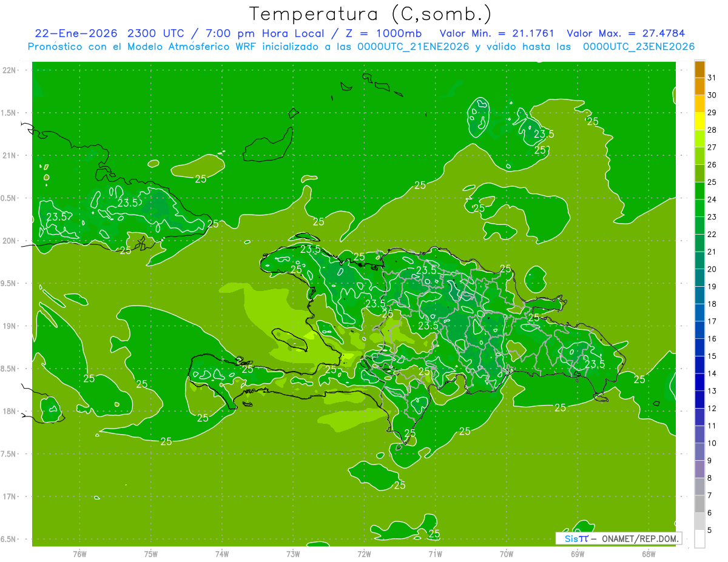Click the '0000UTC_23ENE2026' valid-until timestamp
Screen dimensions: 728x562
click(x=639, y=47)
